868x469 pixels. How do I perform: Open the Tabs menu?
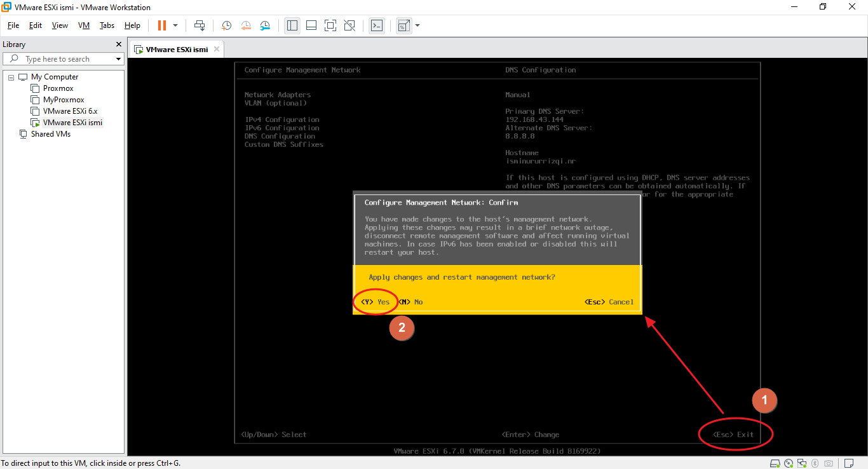click(107, 25)
